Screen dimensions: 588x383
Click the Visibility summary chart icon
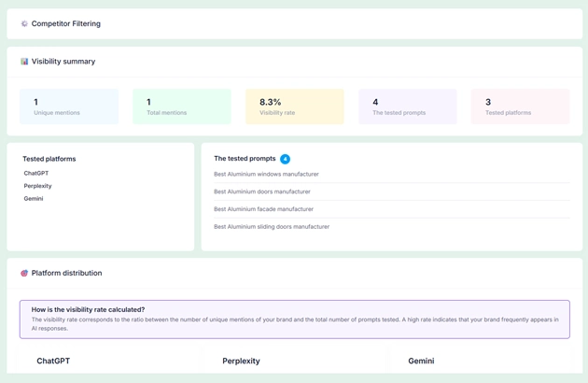24,62
